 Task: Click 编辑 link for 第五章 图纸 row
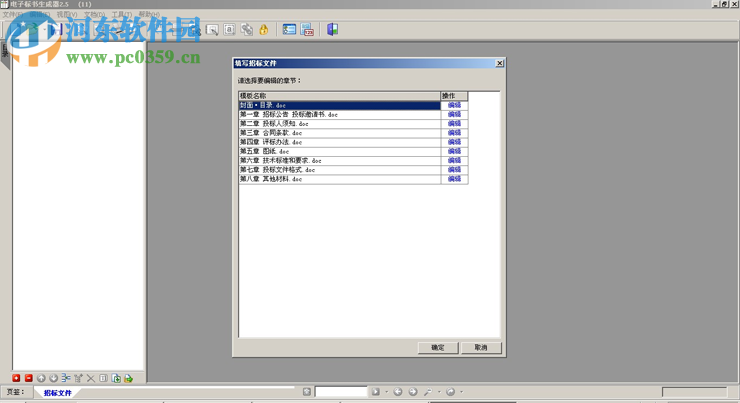click(454, 151)
